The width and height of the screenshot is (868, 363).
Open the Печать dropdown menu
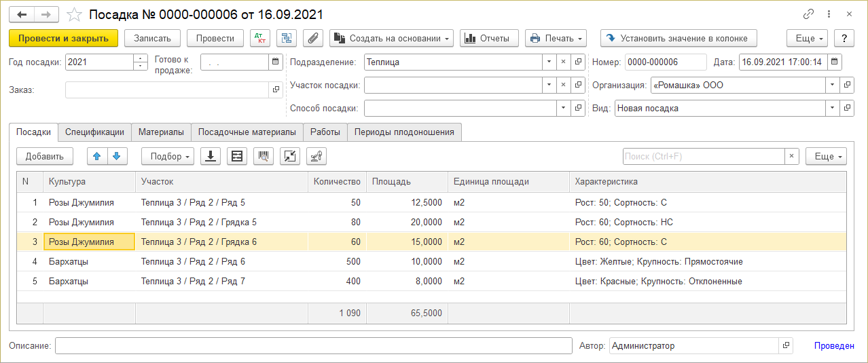[556, 39]
